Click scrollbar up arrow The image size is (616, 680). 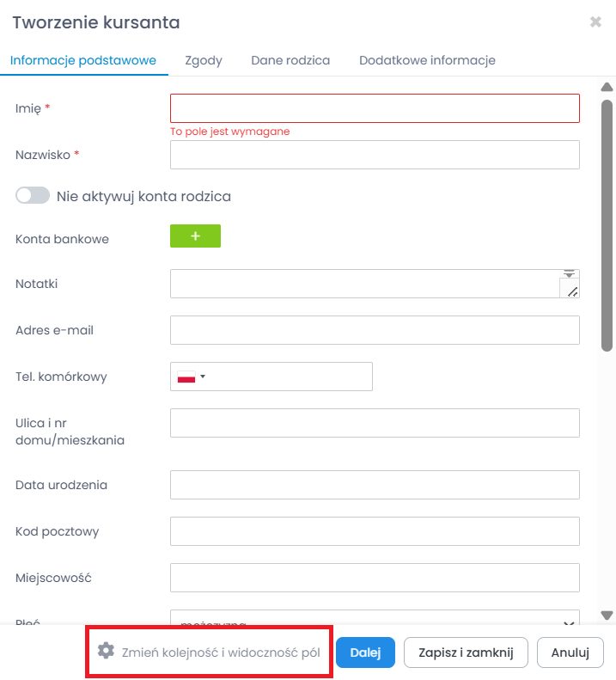coord(607,87)
